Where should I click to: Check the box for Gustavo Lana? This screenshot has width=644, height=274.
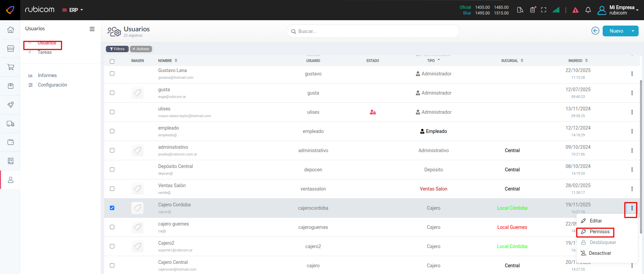[x=112, y=74]
